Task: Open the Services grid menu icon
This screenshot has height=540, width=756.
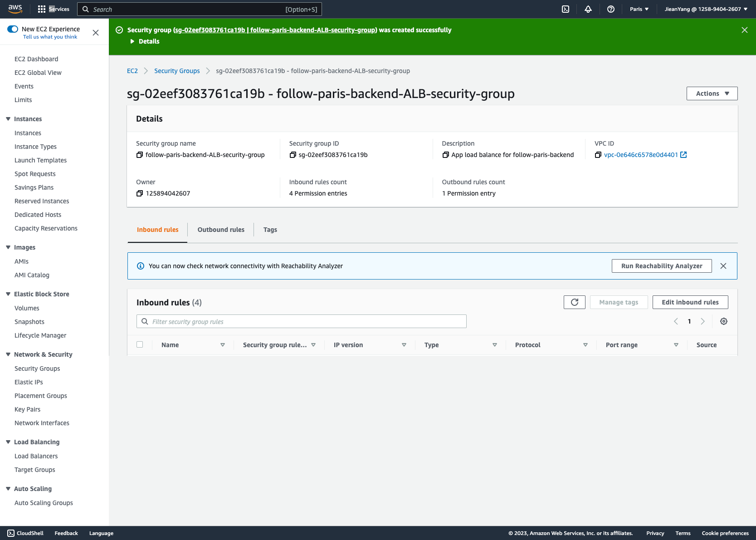Action: pos(42,9)
